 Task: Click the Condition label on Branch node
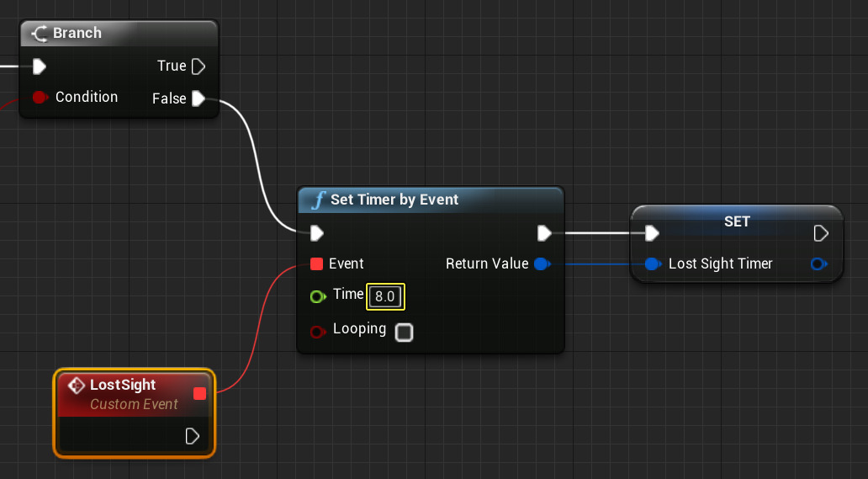[x=87, y=97]
